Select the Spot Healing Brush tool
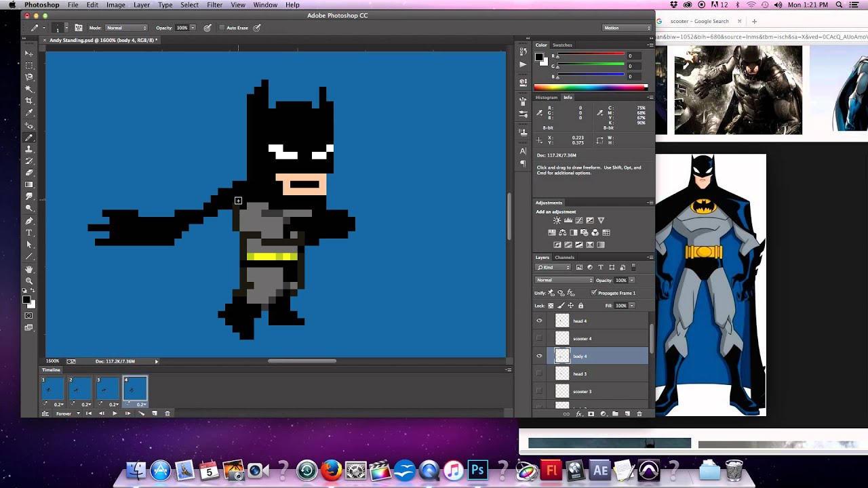Image resolution: width=868 pixels, height=488 pixels. click(x=29, y=125)
